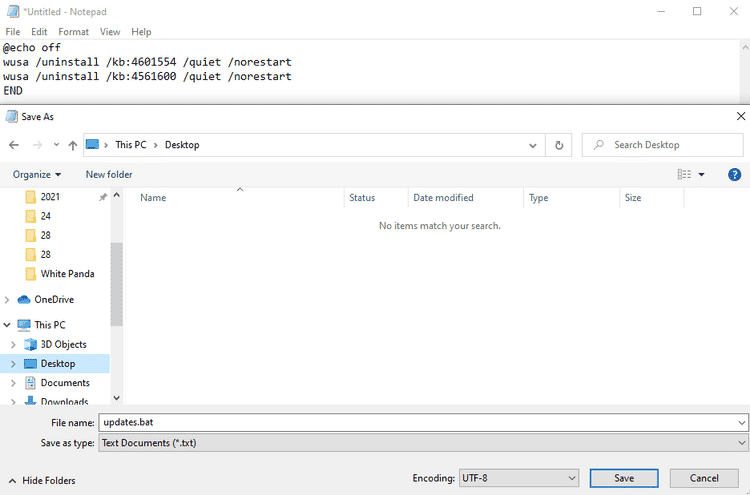
Task: Click the Up one level arrow
Action: 73,145
